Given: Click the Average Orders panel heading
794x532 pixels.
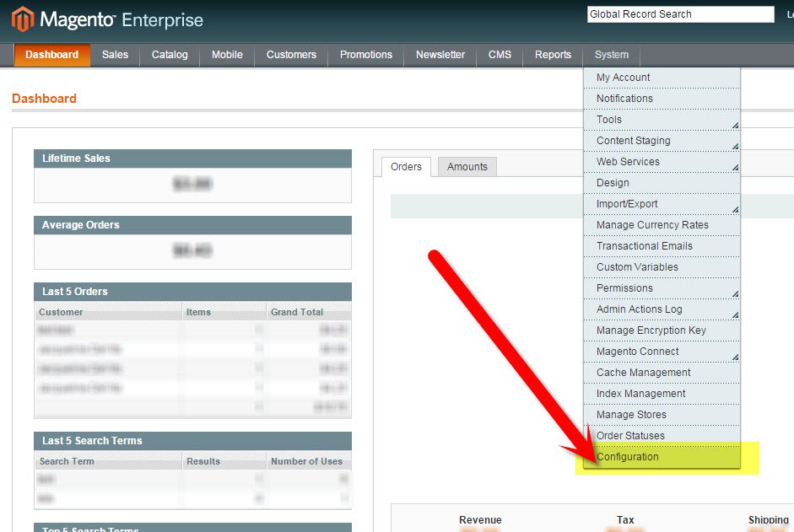Looking at the screenshot, I should click(x=192, y=225).
